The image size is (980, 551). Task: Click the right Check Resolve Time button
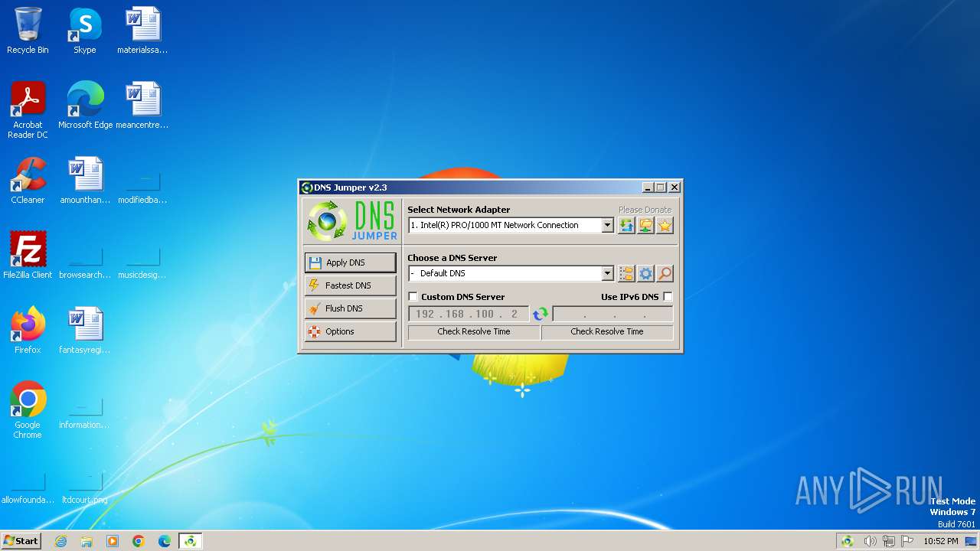point(607,331)
